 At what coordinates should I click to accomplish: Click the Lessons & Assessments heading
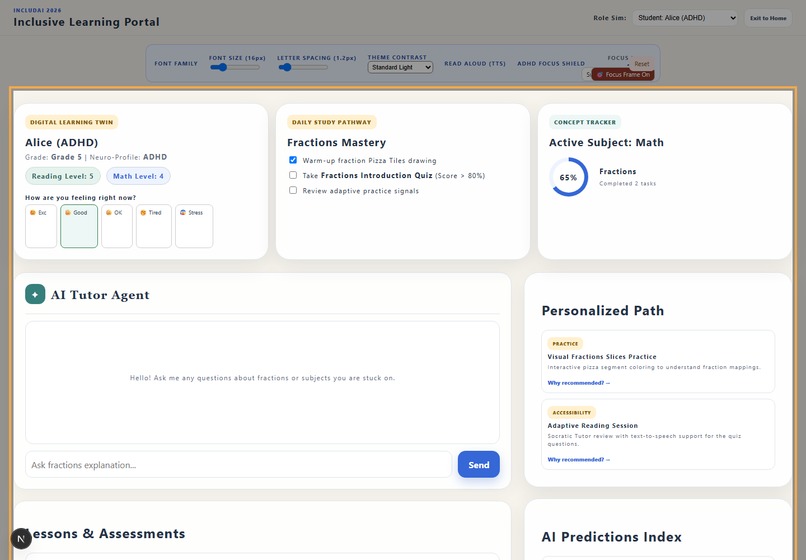(x=107, y=534)
